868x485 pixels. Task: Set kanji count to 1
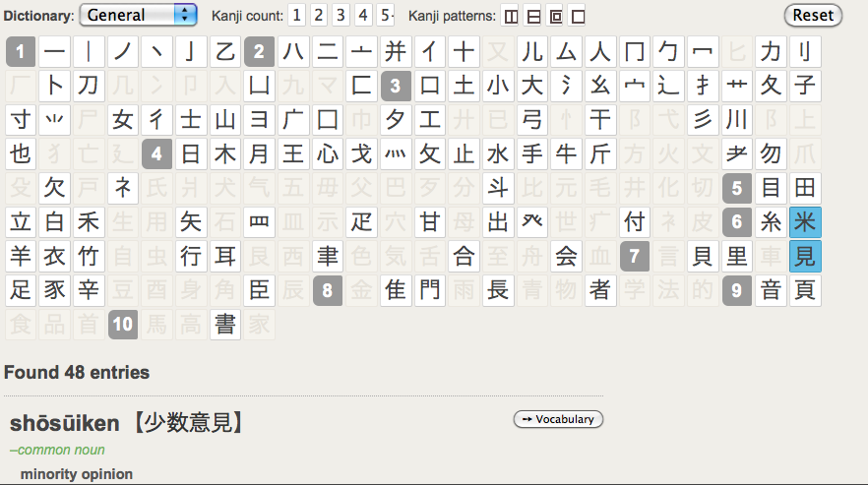coord(297,15)
